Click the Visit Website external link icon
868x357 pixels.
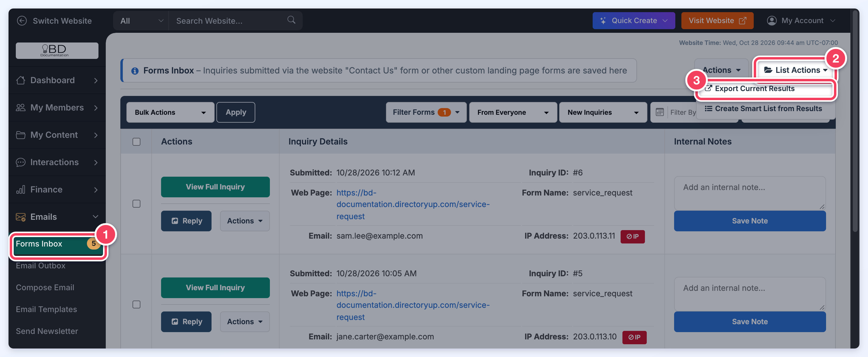pyautogui.click(x=743, y=21)
